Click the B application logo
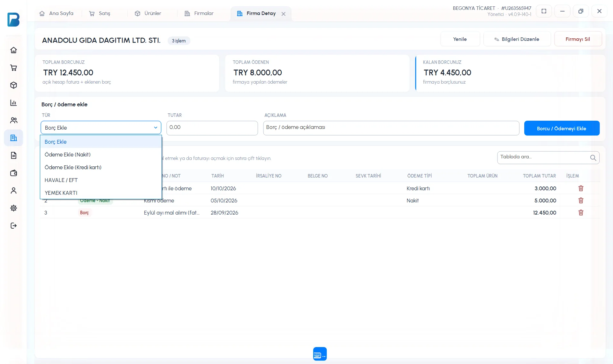The image size is (613, 364). pos(13,19)
